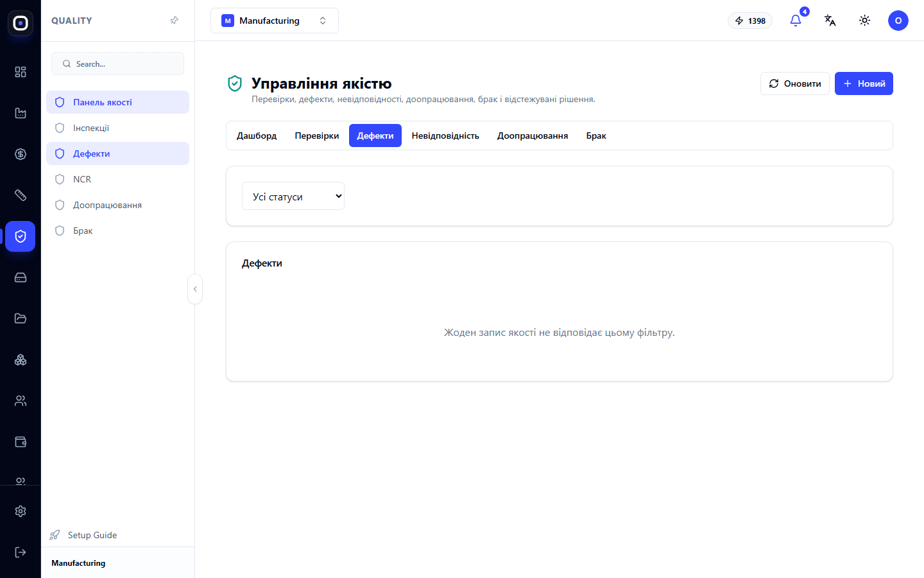This screenshot has width=924, height=578.
Task: Open the dollar finance icon in the rail
Action: pos(21,154)
